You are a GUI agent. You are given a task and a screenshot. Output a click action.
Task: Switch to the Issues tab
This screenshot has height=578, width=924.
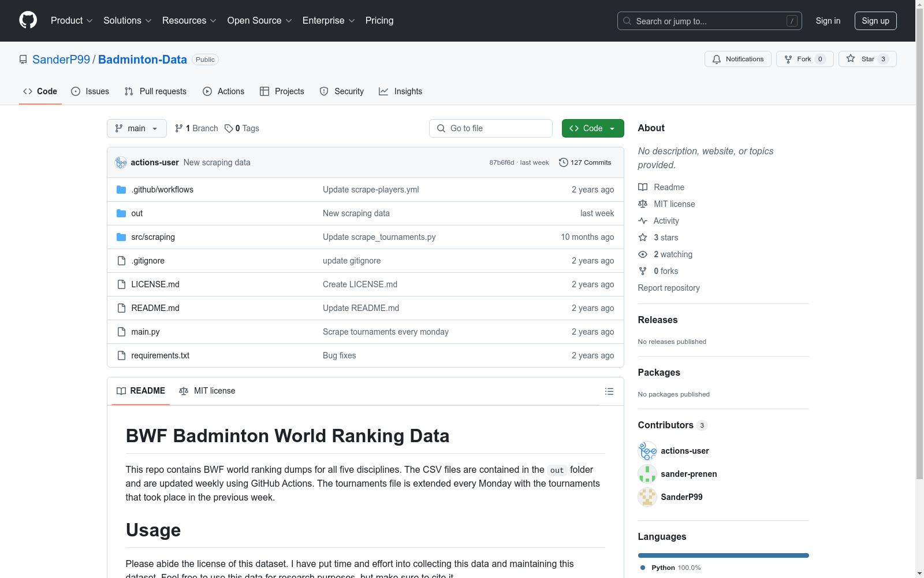point(90,91)
